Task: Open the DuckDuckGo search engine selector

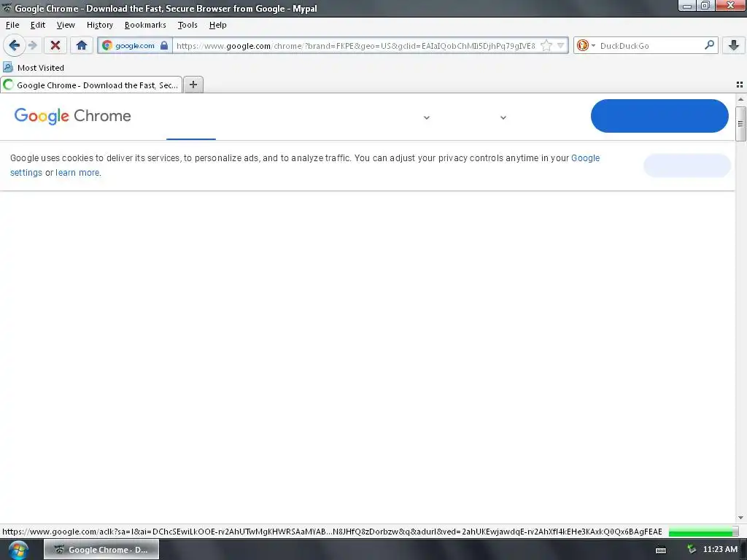Action: point(586,46)
